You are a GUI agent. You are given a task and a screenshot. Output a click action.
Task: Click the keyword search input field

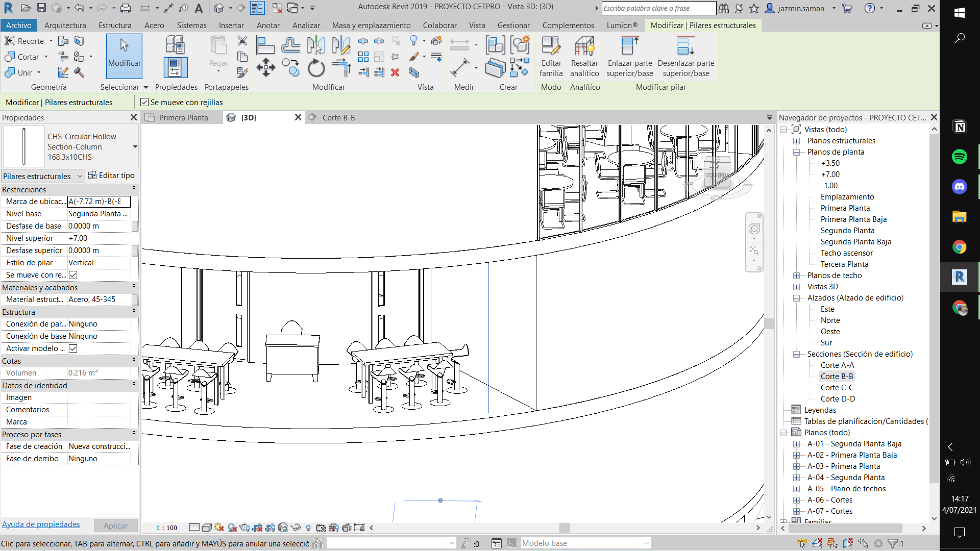pos(658,8)
